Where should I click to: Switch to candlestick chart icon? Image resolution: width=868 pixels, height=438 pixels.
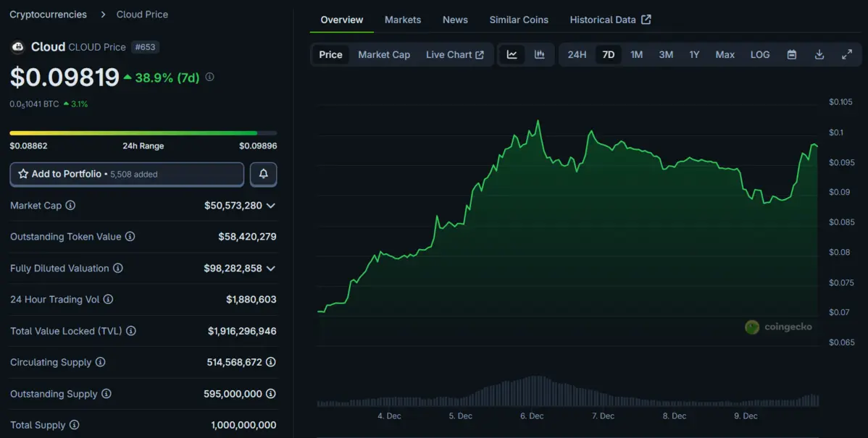coord(539,54)
